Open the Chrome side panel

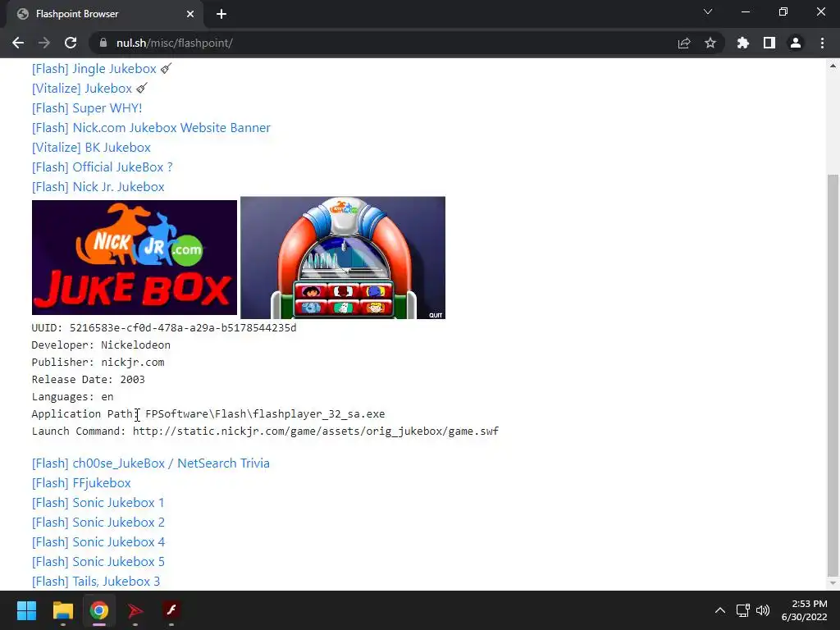tap(769, 43)
